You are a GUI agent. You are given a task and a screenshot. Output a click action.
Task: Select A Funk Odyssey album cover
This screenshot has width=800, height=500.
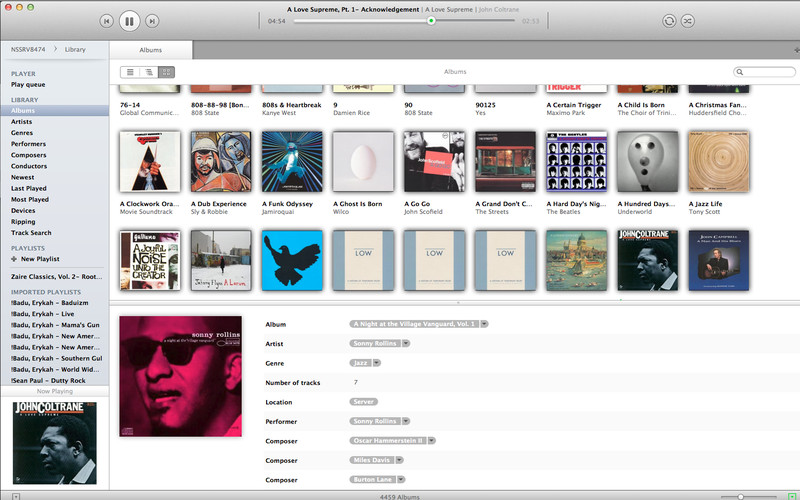[292, 161]
